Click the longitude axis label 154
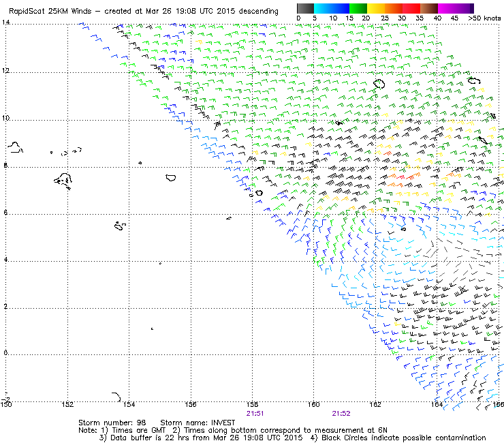 pyautogui.click(x=129, y=405)
